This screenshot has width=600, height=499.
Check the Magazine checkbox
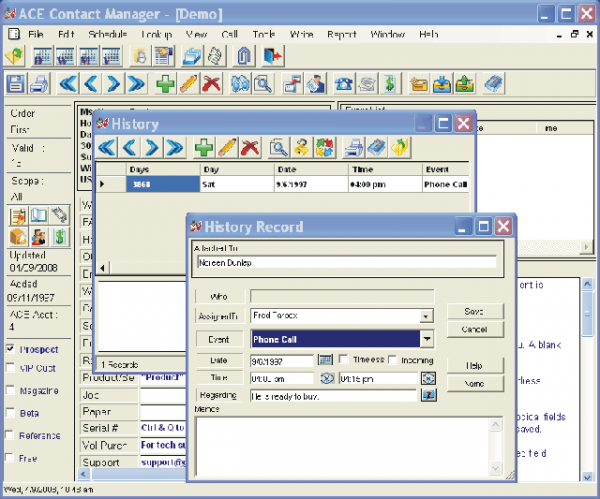[x=10, y=391]
